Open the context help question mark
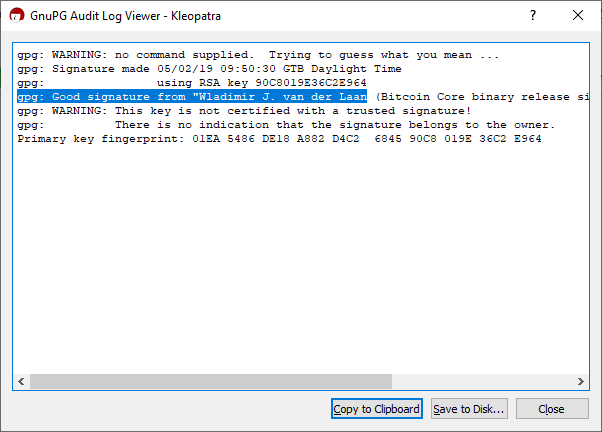Screen dimensions: 602x432 pyautogui.click(x=533, y=15)
